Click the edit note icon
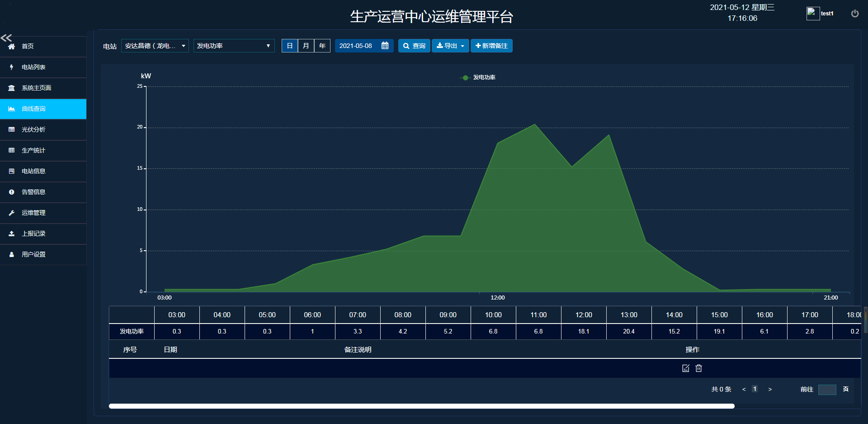This screenshot has width=868, height=424. coord(685,368)
